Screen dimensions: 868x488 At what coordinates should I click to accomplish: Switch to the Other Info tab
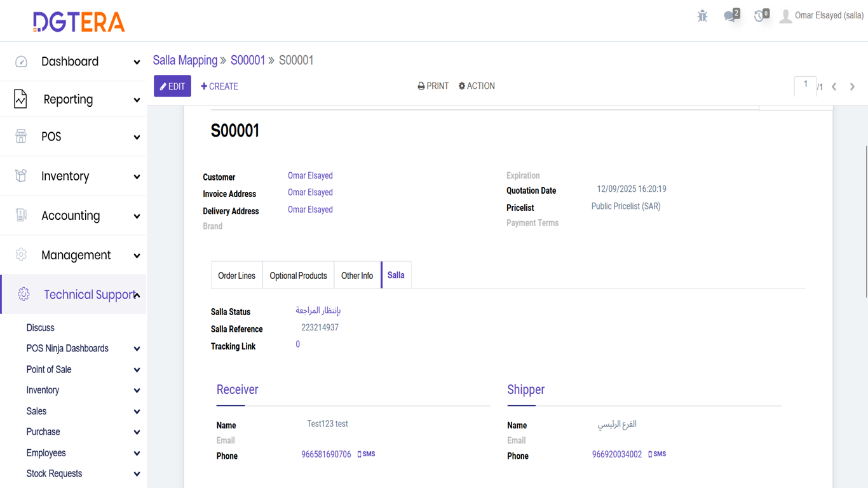tap(357, 276)
